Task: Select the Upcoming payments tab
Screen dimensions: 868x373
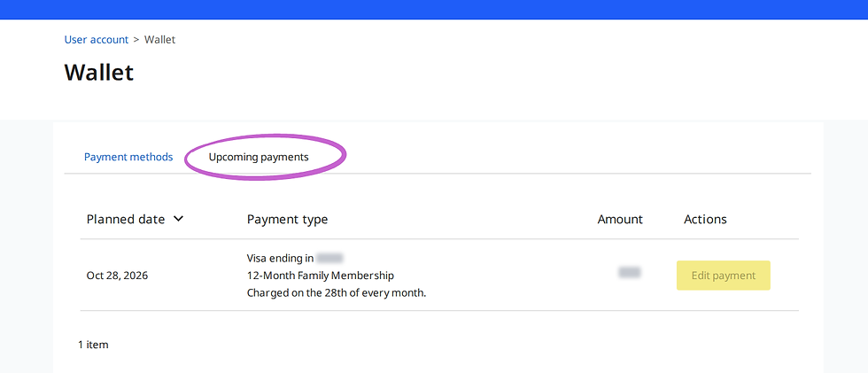Action: tap(259, 157)
